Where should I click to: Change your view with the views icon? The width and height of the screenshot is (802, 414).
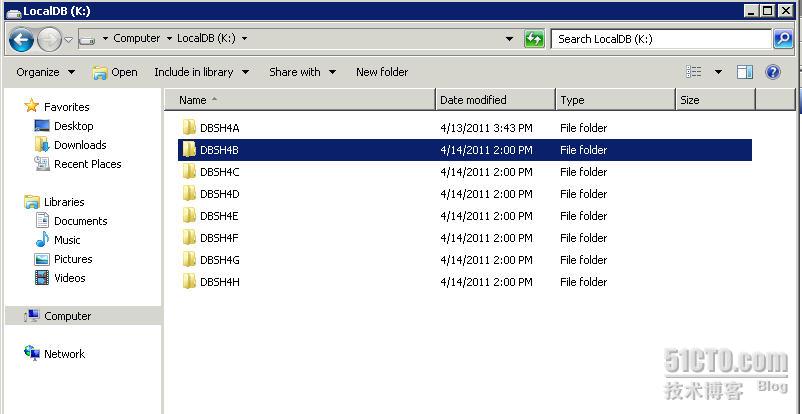click(694, 72)
